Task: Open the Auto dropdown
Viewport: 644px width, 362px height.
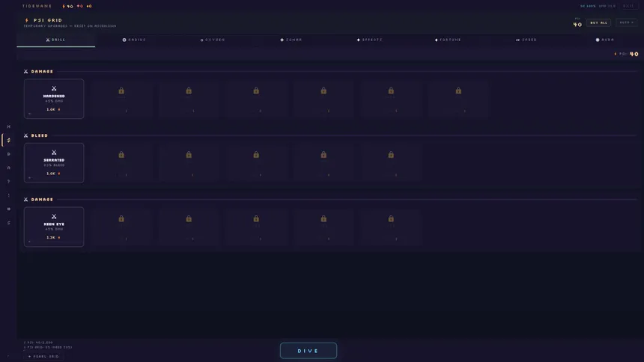Action: tap(626, 22)
